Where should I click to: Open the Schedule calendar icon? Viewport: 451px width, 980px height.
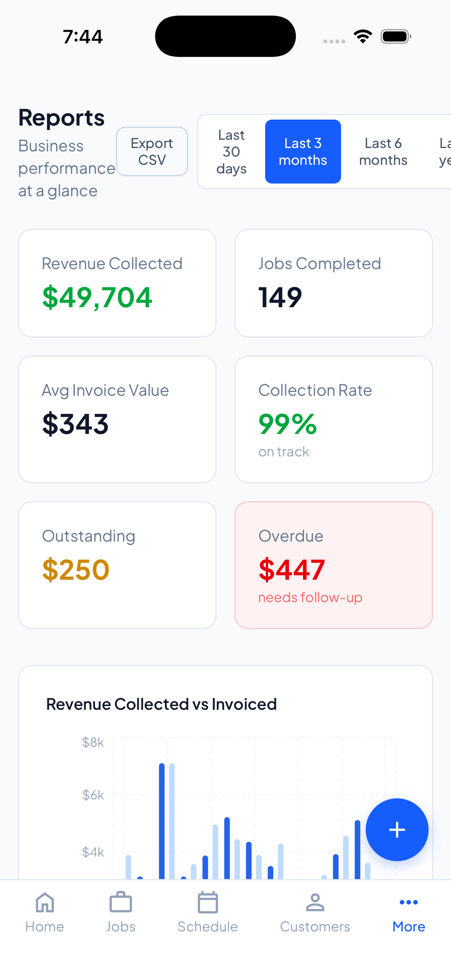[x=208, y=902]
